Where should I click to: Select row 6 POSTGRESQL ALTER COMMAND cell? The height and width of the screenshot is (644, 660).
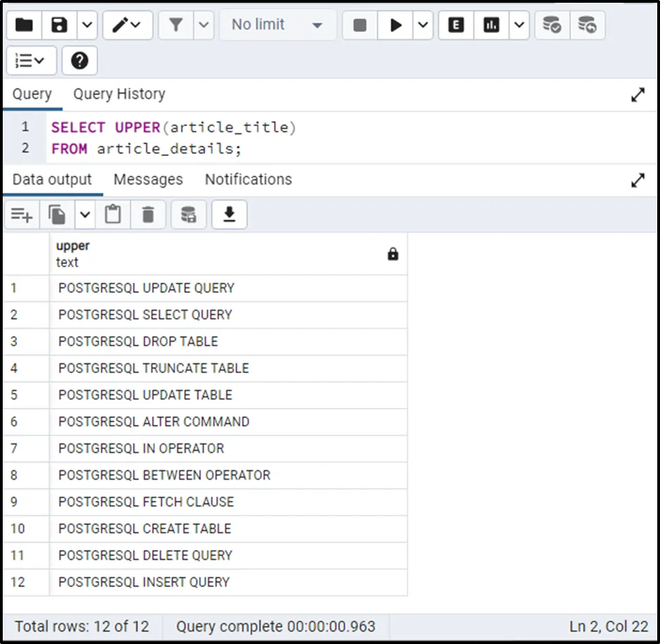point(154,422)
